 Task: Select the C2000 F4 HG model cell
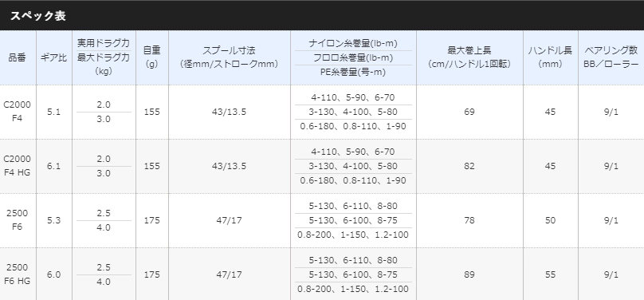[18, 166]
